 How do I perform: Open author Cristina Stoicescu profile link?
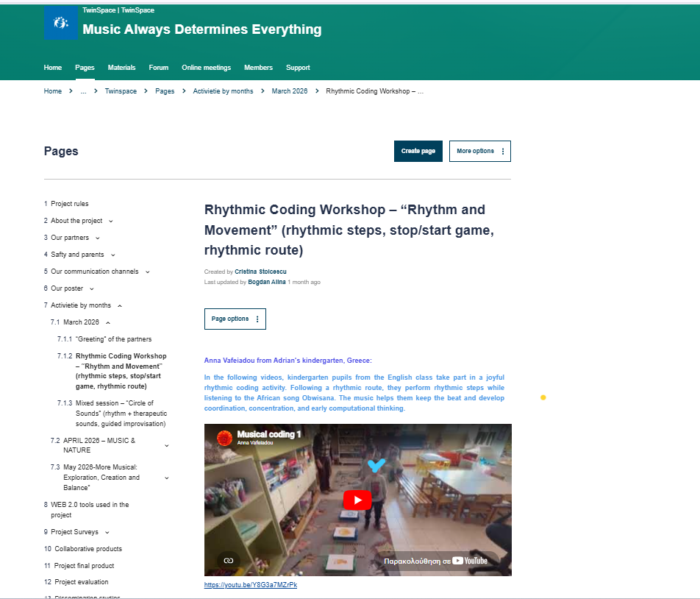261,272
